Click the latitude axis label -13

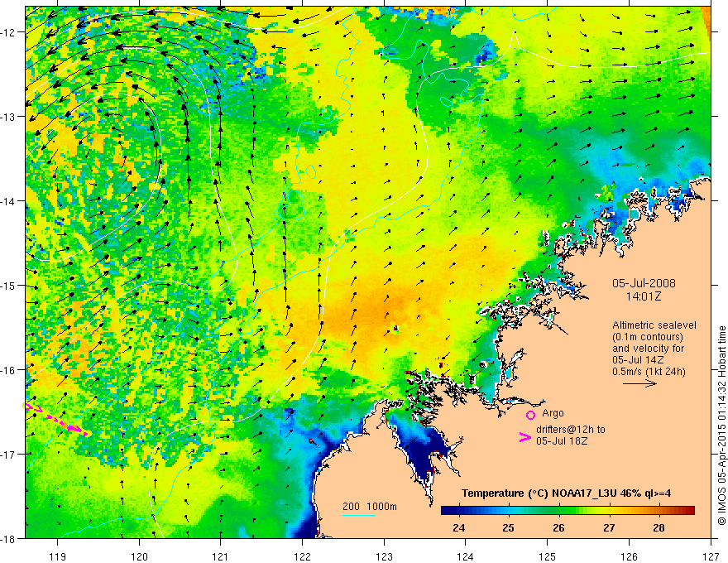pyautogui.click(x=9, y=117)
